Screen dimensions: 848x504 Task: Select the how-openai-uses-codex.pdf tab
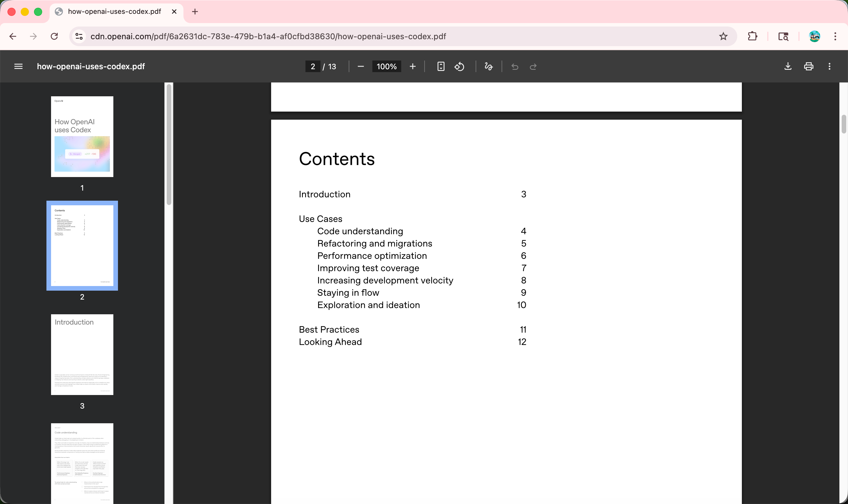pyautogui.click(x=115, y=12)
